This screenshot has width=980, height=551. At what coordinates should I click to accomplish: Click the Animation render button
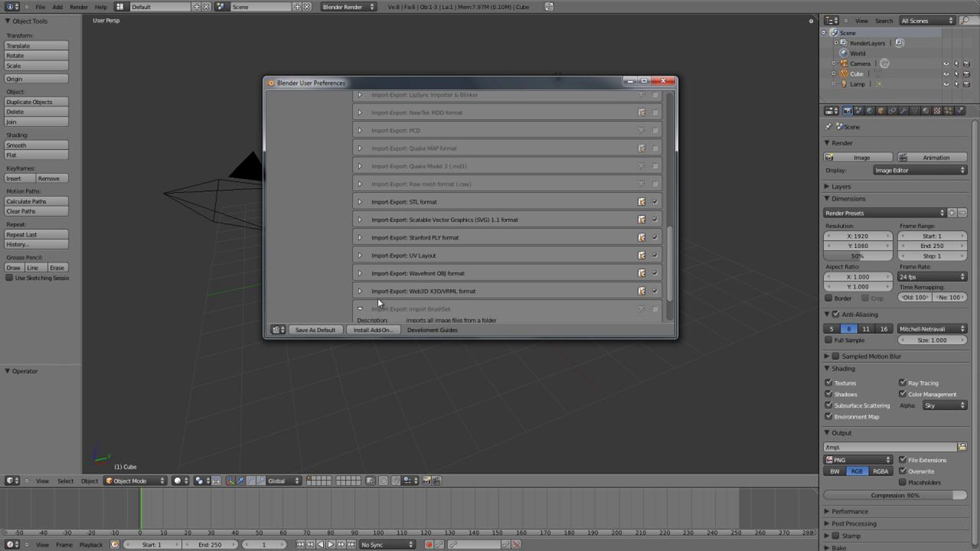pos(932,158)
